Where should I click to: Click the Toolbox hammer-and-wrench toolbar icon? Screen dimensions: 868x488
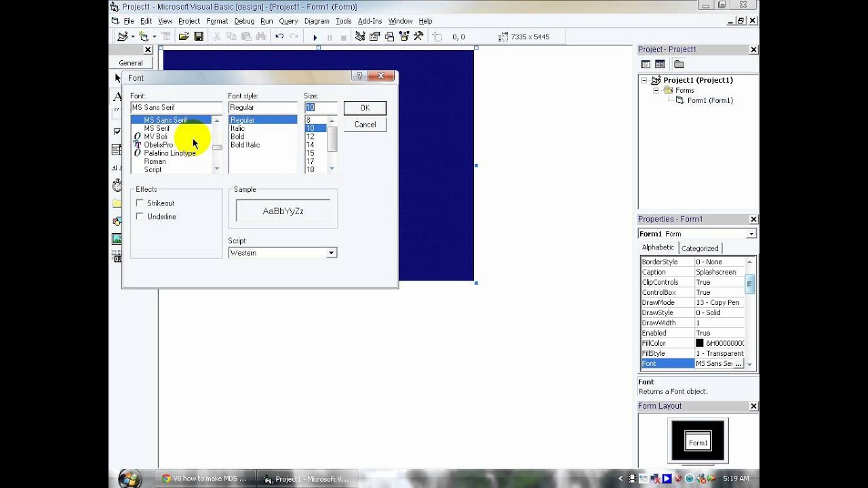[418, 37]
